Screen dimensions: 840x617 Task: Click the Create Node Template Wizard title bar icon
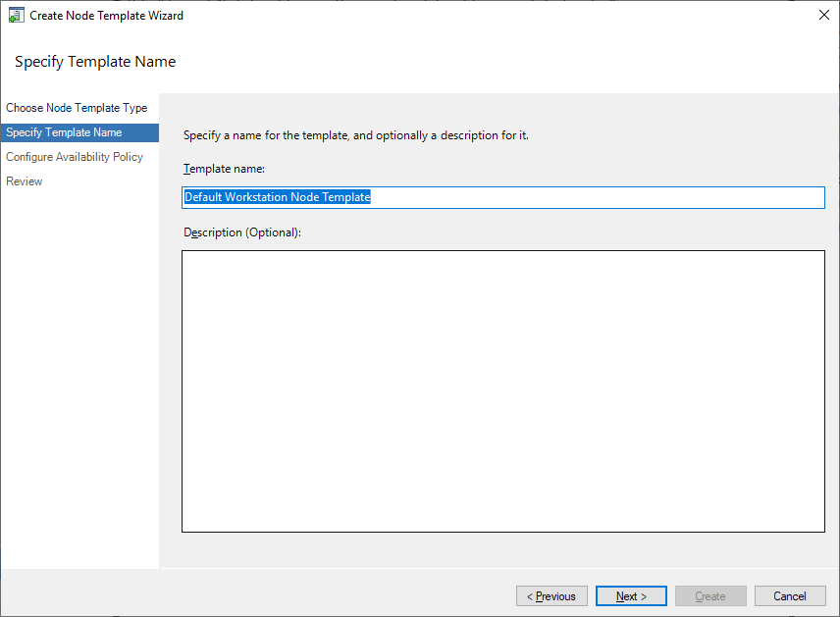15,15
